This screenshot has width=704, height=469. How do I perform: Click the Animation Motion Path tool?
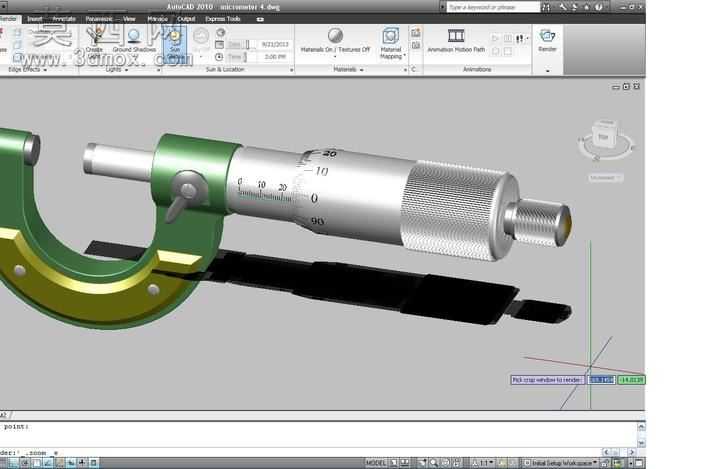click(456, 40)
